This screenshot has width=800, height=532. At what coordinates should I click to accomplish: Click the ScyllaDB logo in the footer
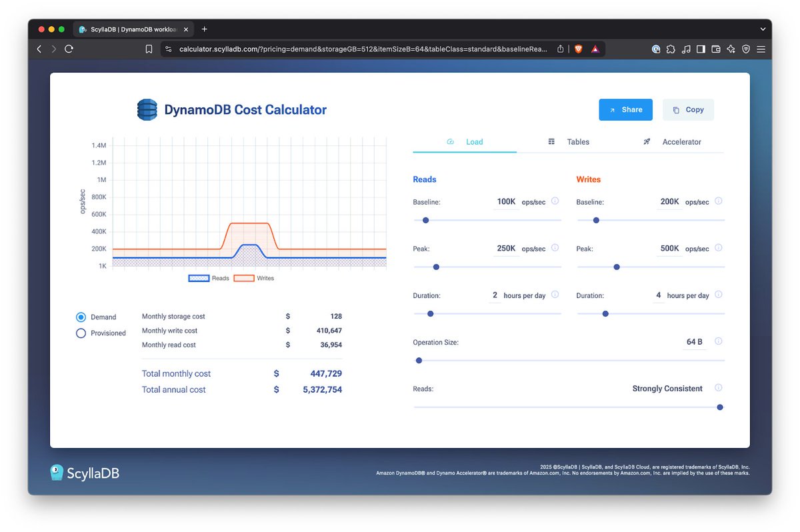coord(57,473)
